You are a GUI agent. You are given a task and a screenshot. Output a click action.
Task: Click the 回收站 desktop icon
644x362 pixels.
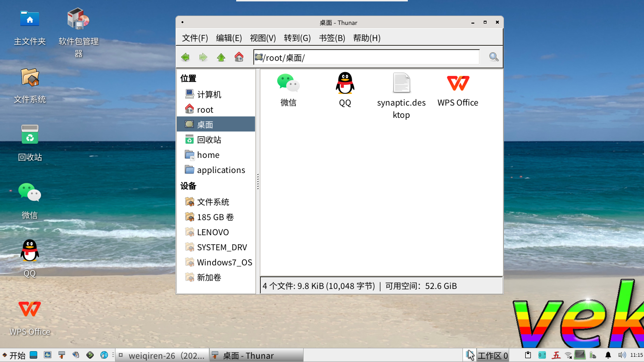point(30,143)
